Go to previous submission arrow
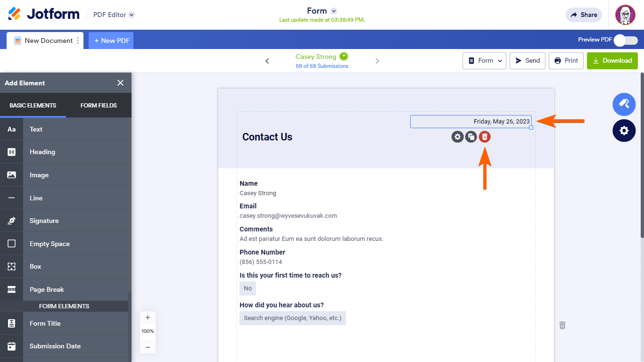This screenshot has height=362, width=644. point(267,61)
